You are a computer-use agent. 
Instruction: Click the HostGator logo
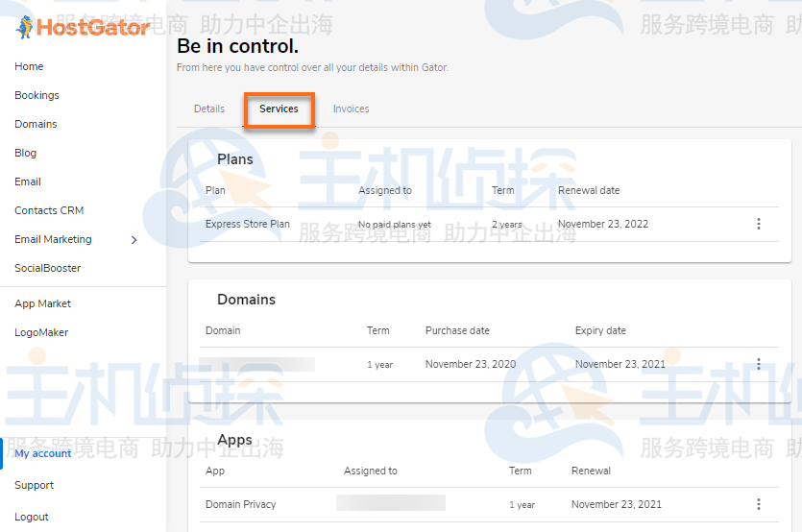(x=83, y=27)
